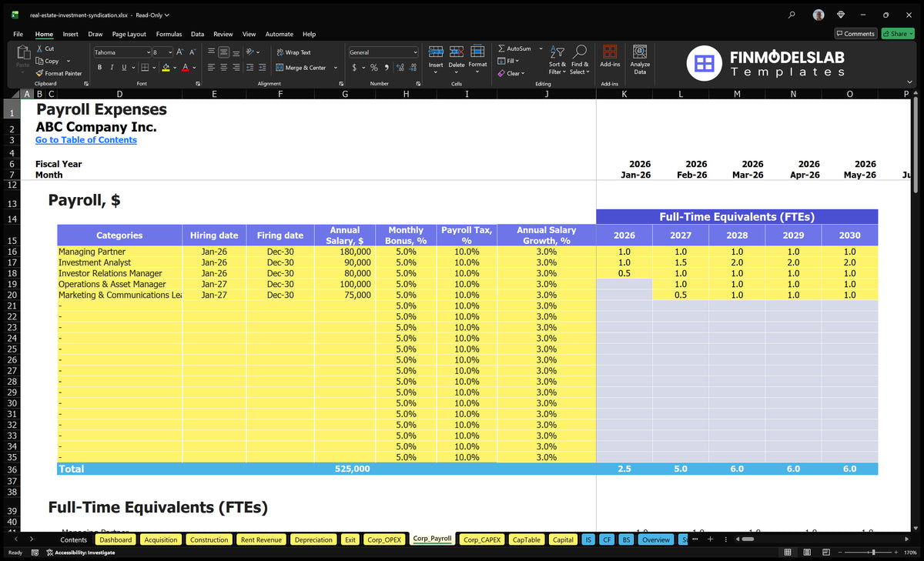Center text horizontally in cells

(223, 68)
